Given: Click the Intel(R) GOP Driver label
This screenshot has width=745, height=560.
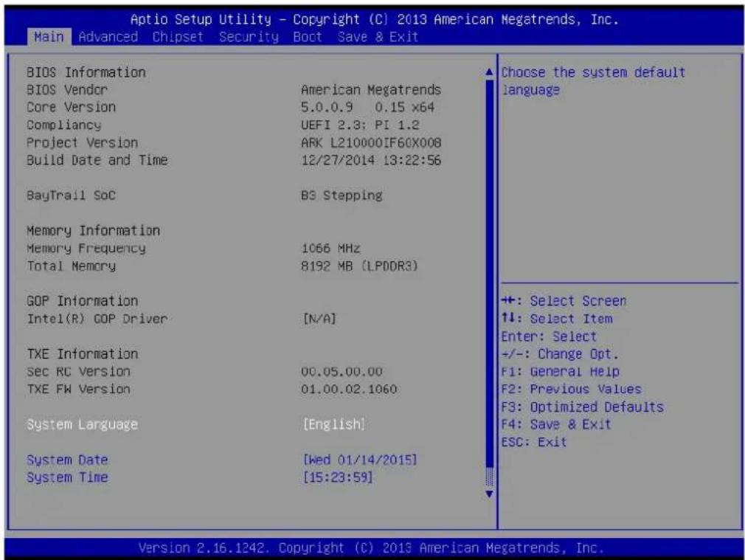Looking at the screenshot, I should coord(97,319).
